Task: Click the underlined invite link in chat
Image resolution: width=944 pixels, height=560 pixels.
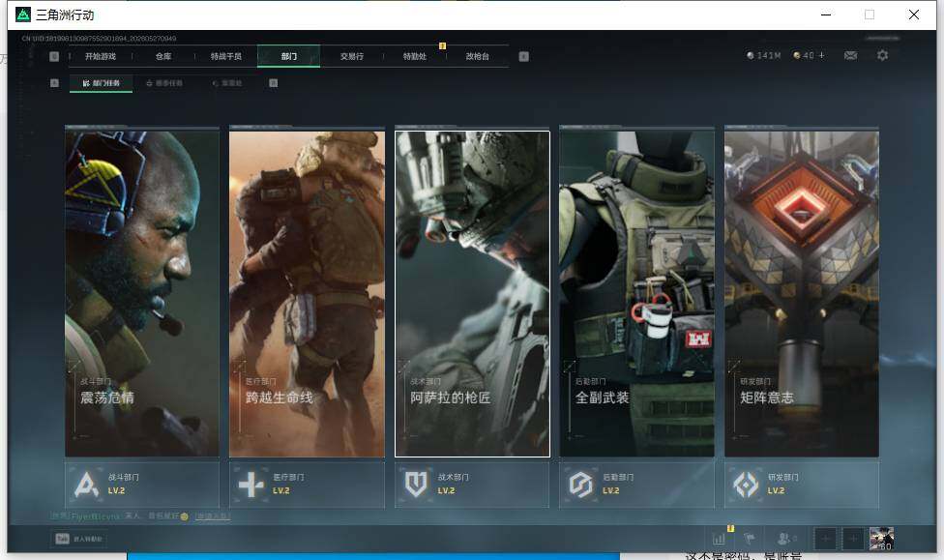Action: pyautogui.click(x=213, y=516)
